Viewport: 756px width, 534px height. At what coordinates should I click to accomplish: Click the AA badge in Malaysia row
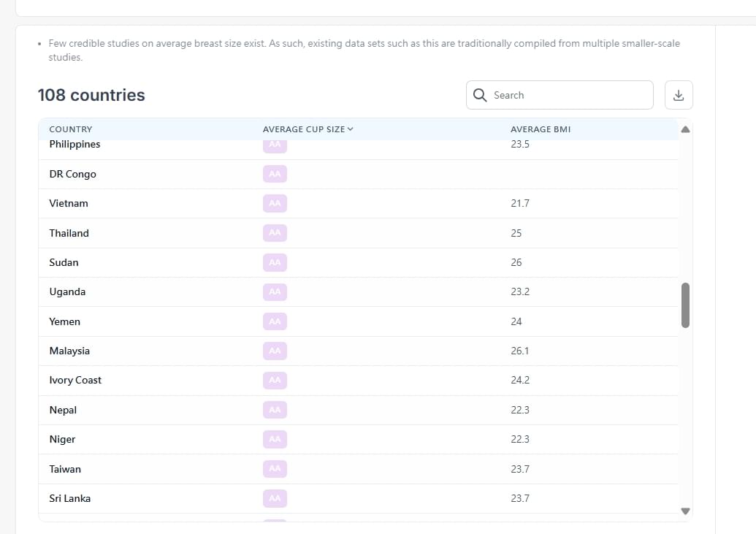(x=275, y=351)
